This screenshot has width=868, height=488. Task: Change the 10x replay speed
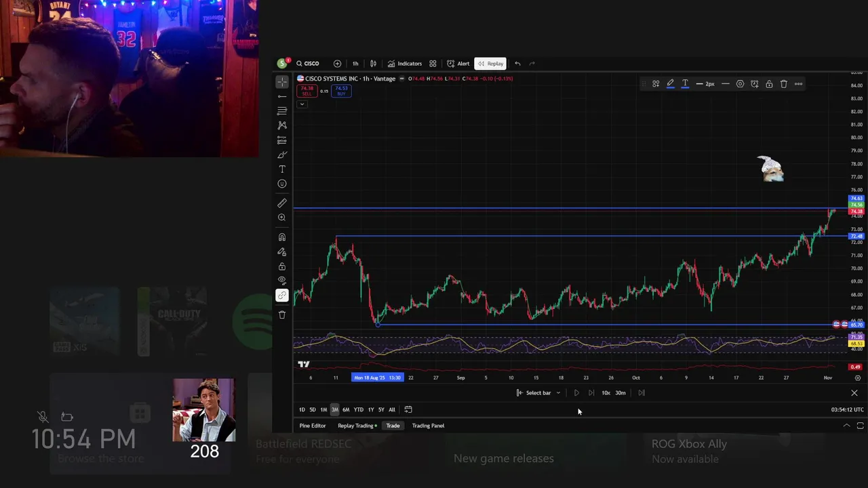(x=606, y=392)
